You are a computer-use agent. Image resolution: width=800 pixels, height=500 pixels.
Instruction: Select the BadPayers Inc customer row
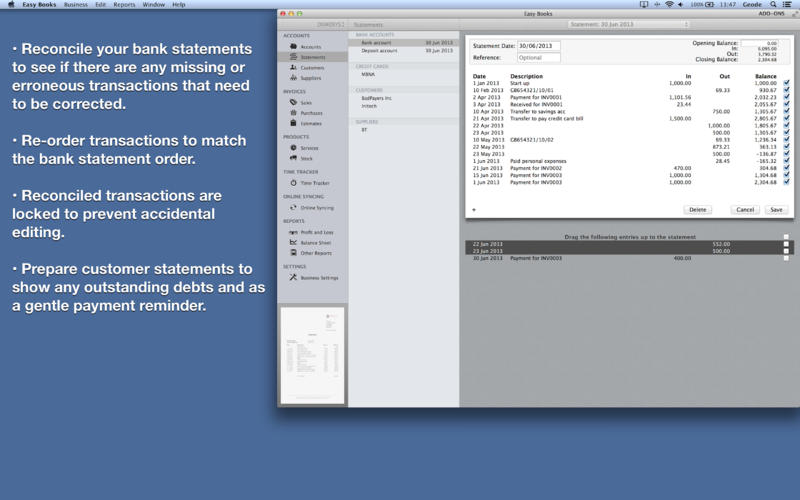click(404, 98)
